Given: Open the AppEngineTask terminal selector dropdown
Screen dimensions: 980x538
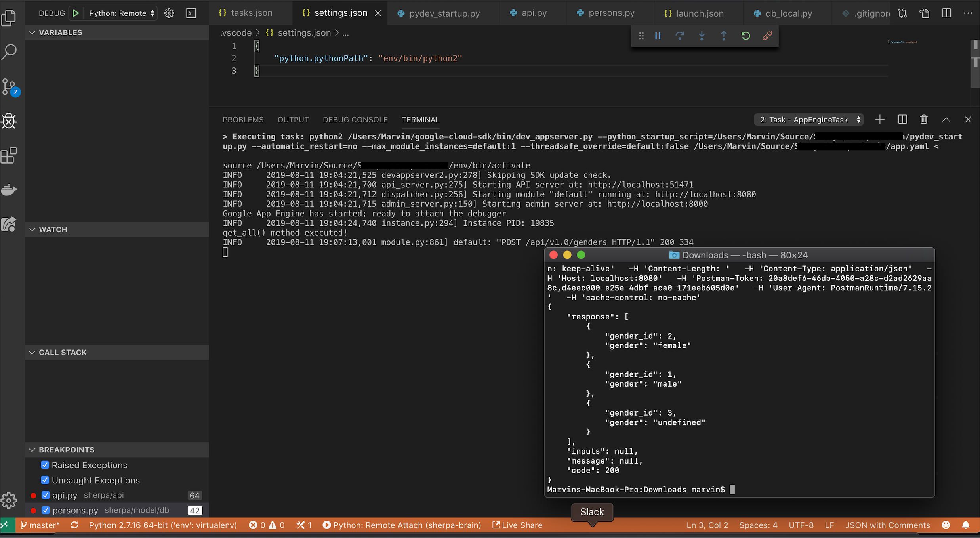Looking at the screenshot, I should pos(808,119).
